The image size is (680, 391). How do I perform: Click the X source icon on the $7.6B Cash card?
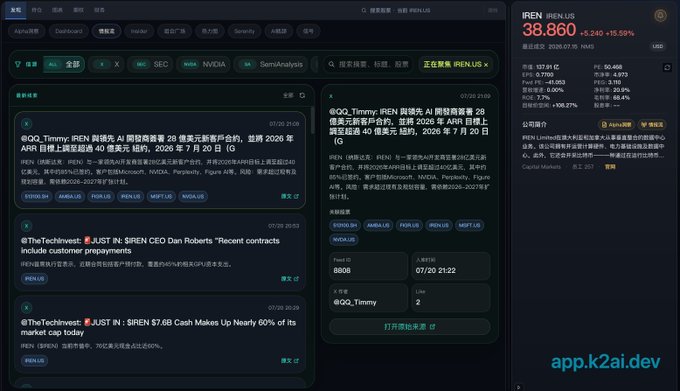(26, 308)
